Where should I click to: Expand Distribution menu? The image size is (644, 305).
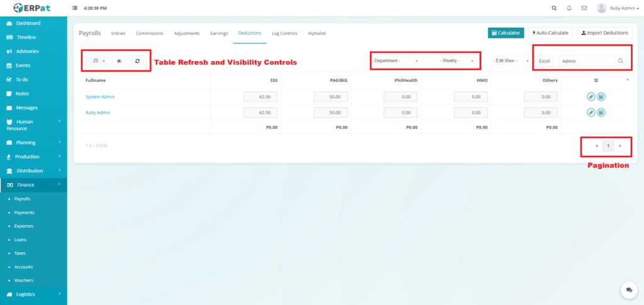click(33, 171)
